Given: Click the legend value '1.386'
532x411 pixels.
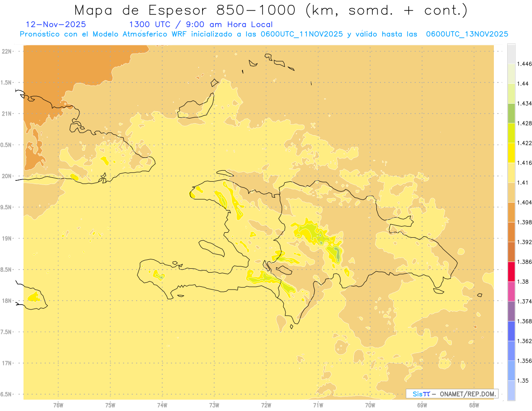Looking at the screenshot, I should point(525,262).
